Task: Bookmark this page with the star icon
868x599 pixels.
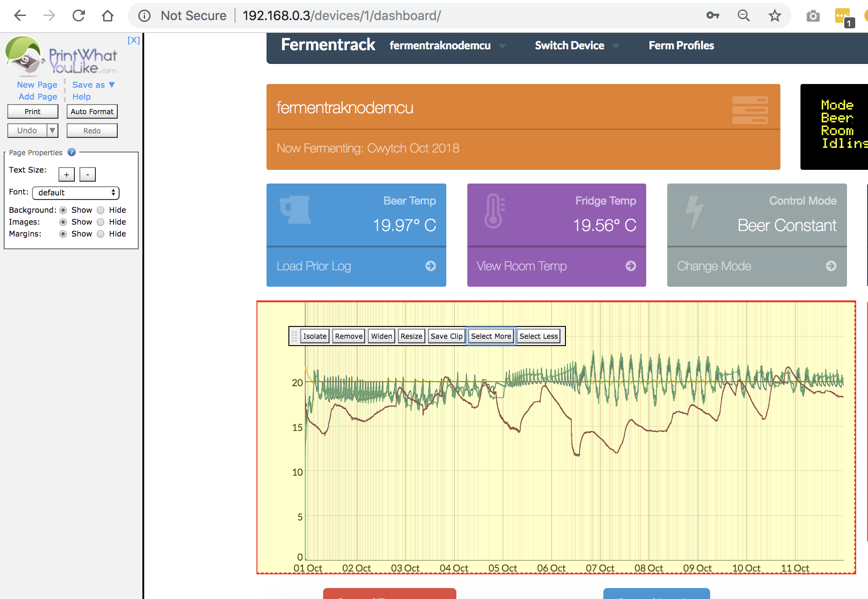Action: coord(774,16)
